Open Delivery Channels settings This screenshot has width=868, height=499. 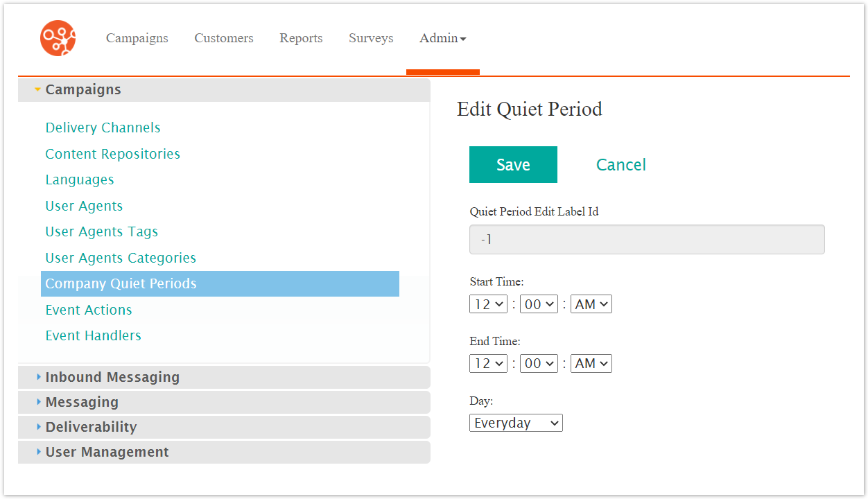103,128
